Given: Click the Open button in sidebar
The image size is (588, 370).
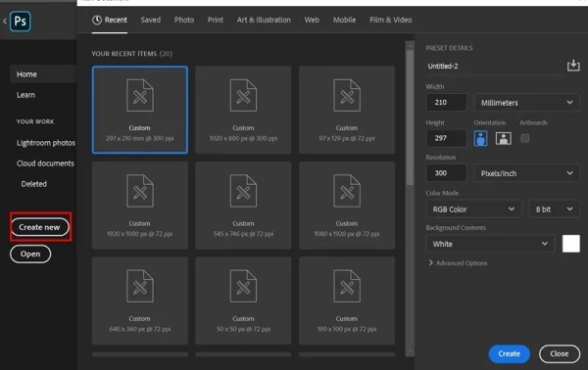Looking at the screenshot, I should [30, 254].
